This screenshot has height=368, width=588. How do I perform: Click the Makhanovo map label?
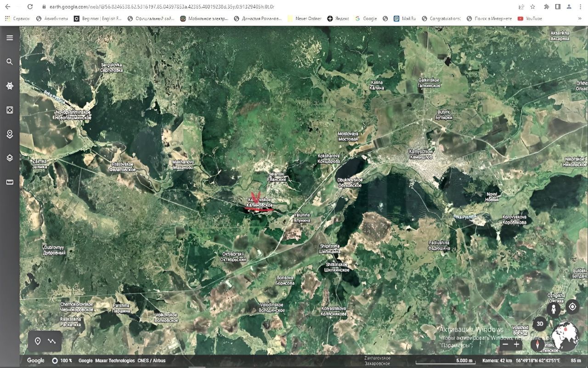click(183, 165)
